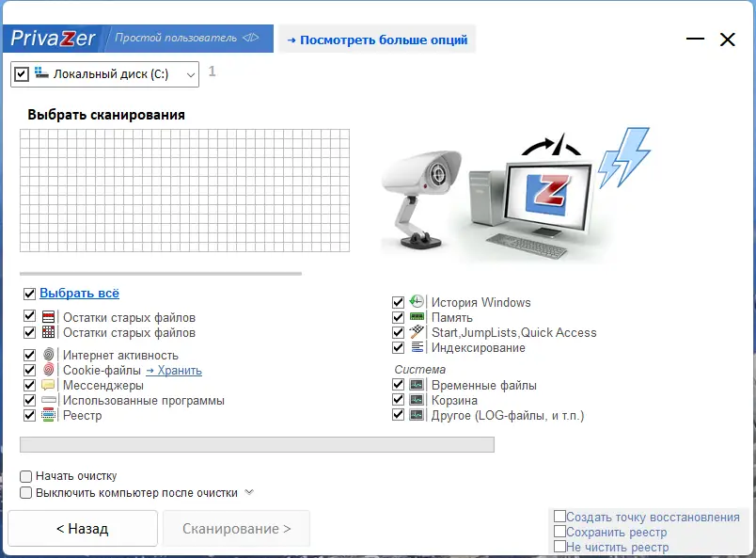This screenshot has width=756, height=558.
Task: Click the Память memory chip icon
Action: click(417, 317)
